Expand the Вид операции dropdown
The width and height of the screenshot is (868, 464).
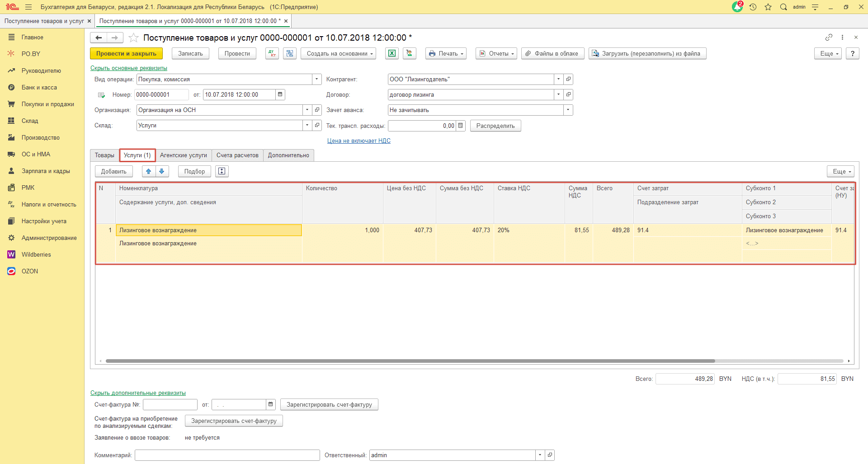[316, 79]
